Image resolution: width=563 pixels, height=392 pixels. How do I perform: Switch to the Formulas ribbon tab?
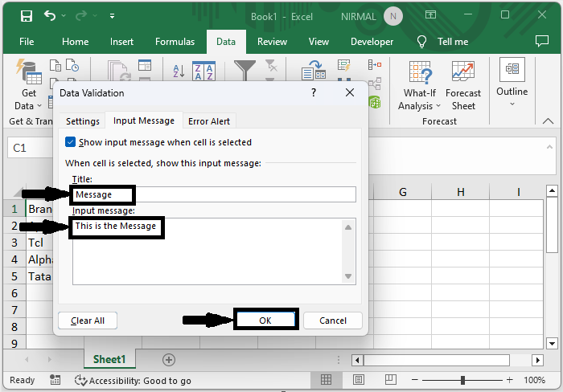tap(175, 42)
